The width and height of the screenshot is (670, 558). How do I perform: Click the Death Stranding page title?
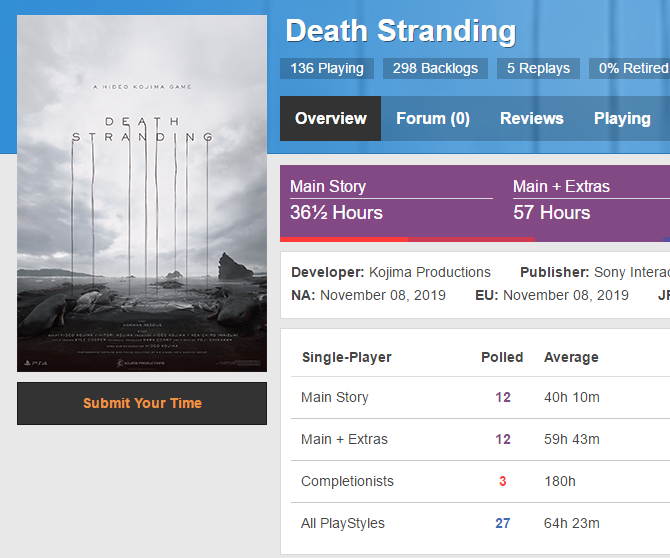(400, 31)
